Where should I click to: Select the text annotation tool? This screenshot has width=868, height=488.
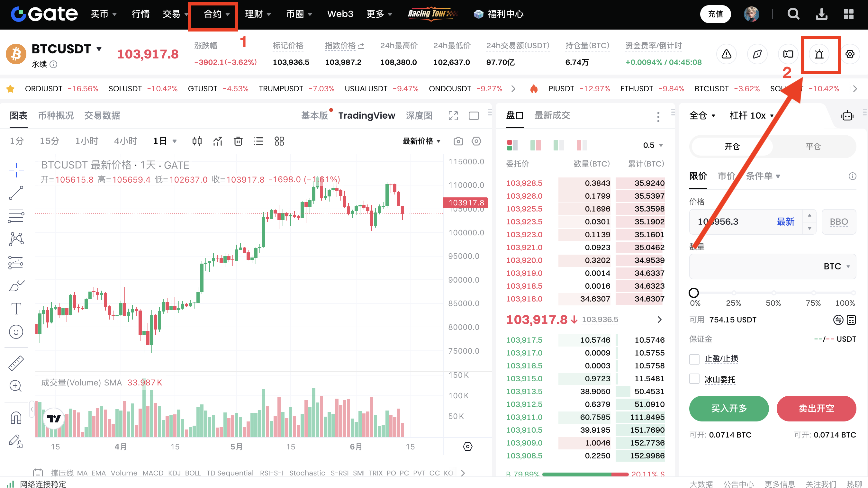tap(16, 308)
